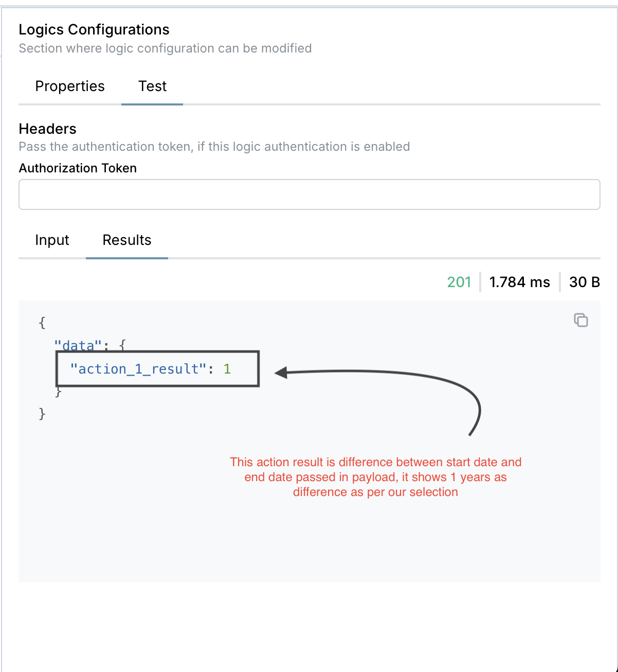Click the green value 1 in results
This screenshot has height=672, width=618.
point(227,369)
